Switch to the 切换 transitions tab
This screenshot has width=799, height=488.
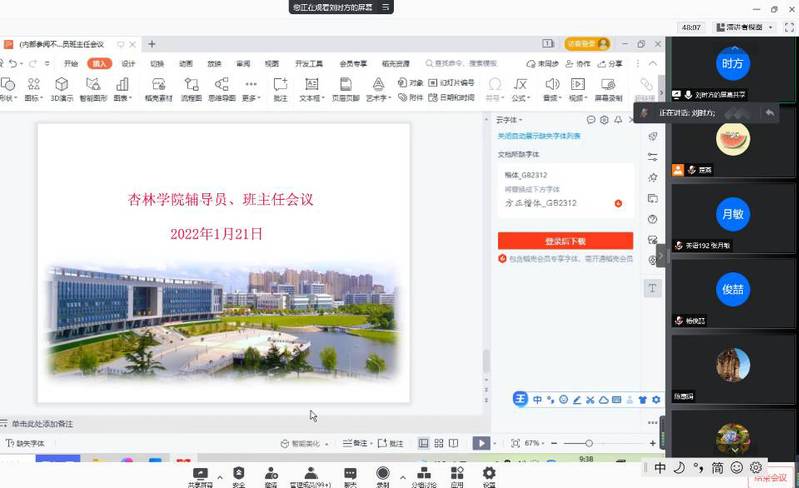tap(157, 63)
